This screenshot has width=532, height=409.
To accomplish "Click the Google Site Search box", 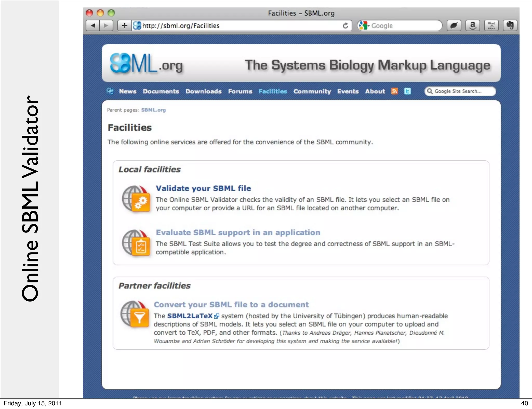I will click(x=460, y=91).
